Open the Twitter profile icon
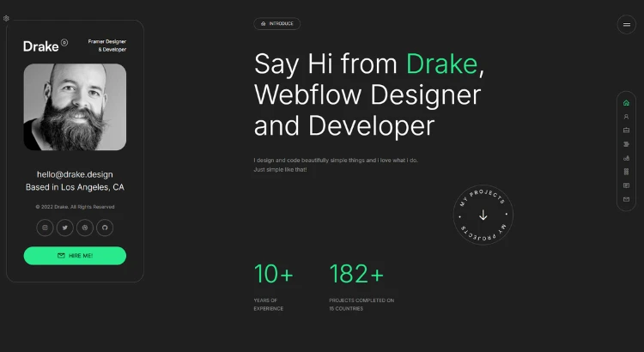The image size is (644, 352). [65, 228]
